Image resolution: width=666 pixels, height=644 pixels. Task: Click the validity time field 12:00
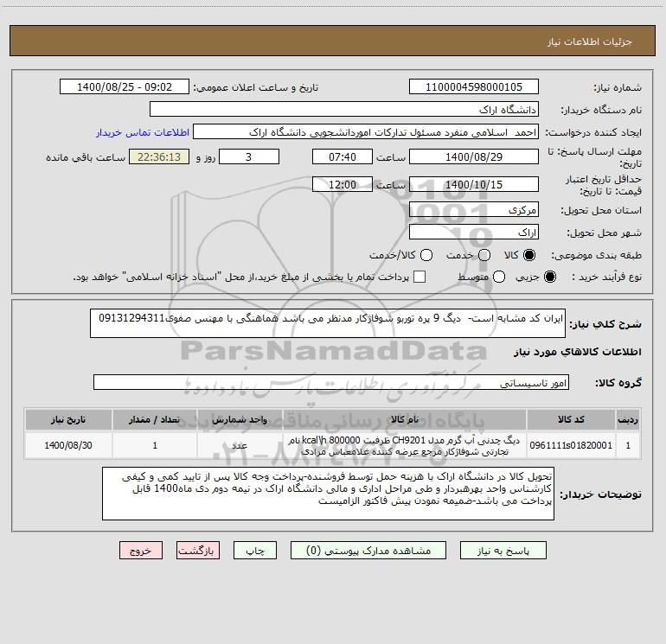343,184
